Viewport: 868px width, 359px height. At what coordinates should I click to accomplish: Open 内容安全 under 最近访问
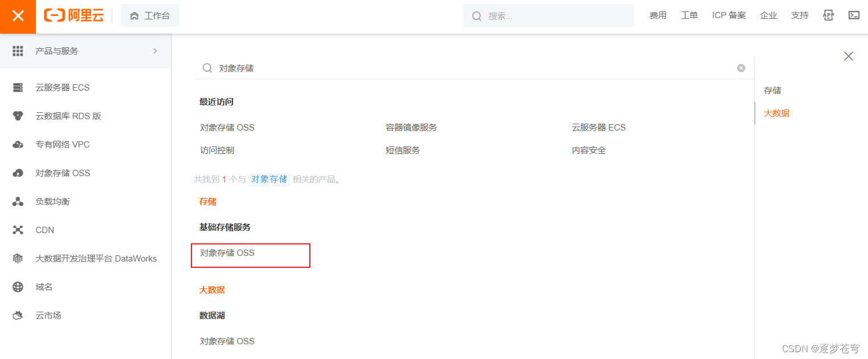click(589, 150)
